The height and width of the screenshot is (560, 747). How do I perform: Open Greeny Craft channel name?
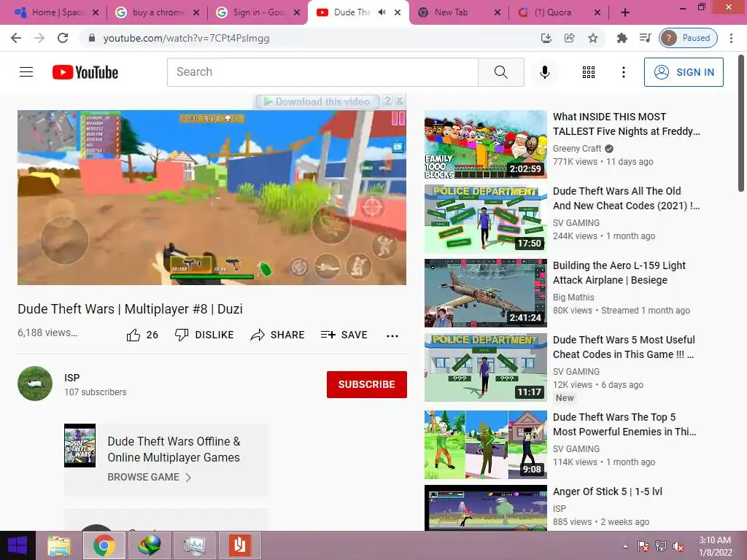(x=577, y=149)
